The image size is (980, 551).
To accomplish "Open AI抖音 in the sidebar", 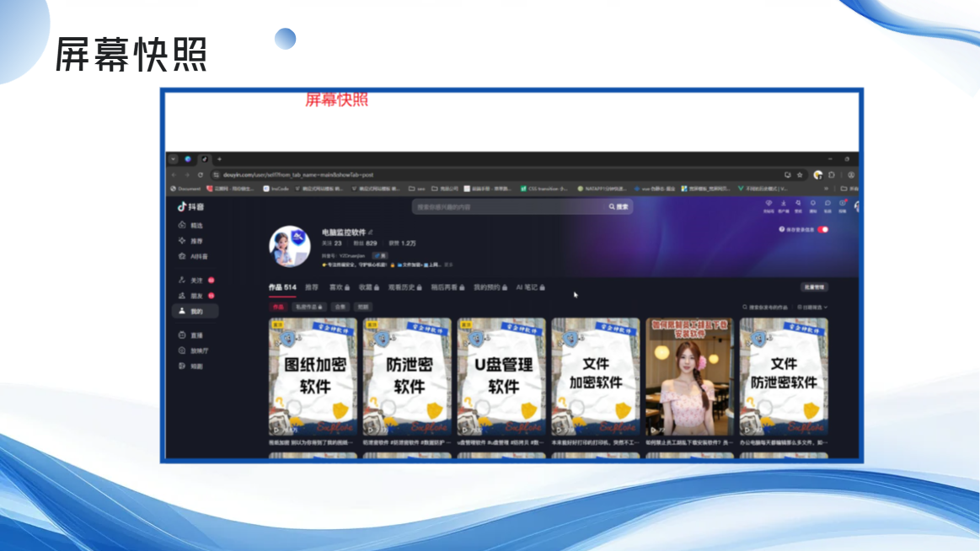I will tap(193, 256).
